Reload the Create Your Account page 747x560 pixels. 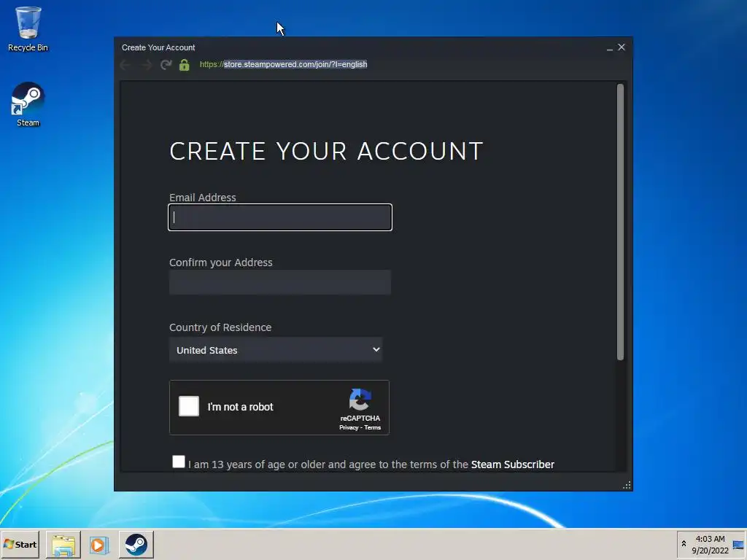(x=166, y=65)
